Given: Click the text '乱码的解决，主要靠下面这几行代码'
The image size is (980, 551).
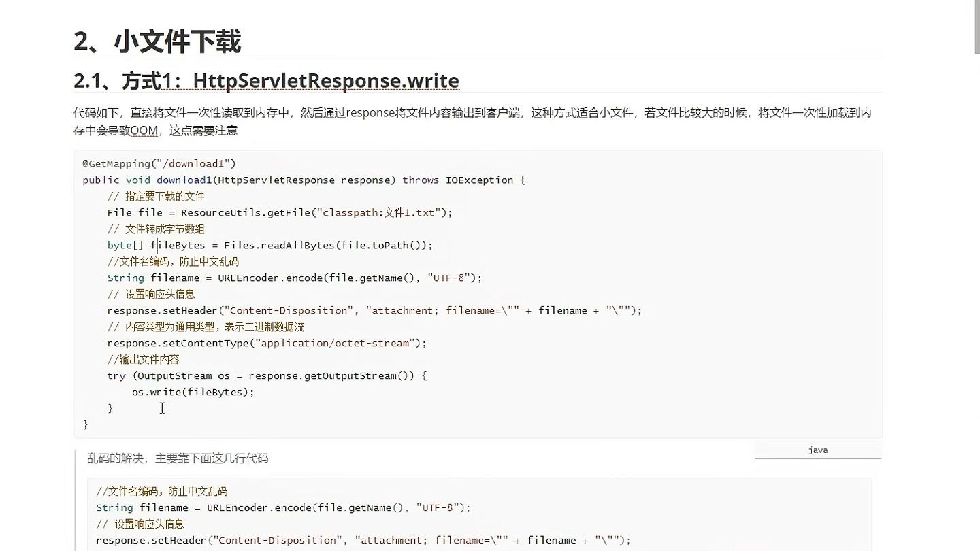Looking at the screenshot, I should [x=178, y=458].
